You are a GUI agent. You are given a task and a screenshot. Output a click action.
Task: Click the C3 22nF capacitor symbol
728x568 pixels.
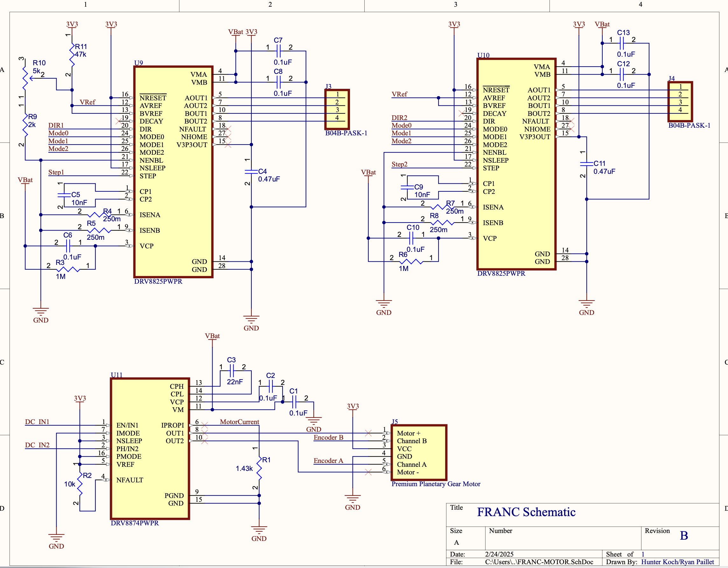(232, 371)
